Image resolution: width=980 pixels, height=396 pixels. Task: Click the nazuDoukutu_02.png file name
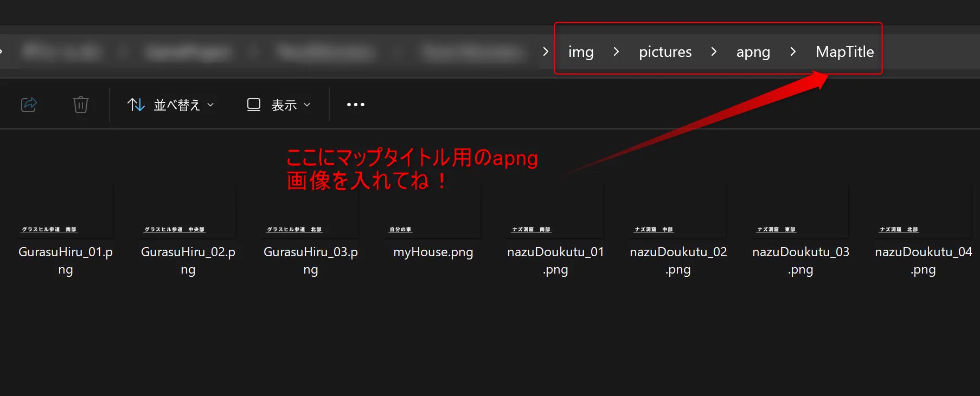coord(678,261)
